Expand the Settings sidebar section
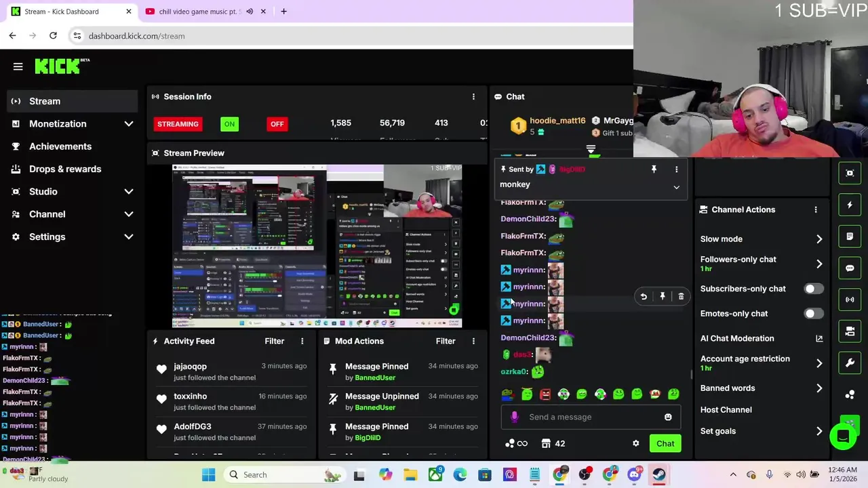 click(129, 237)
